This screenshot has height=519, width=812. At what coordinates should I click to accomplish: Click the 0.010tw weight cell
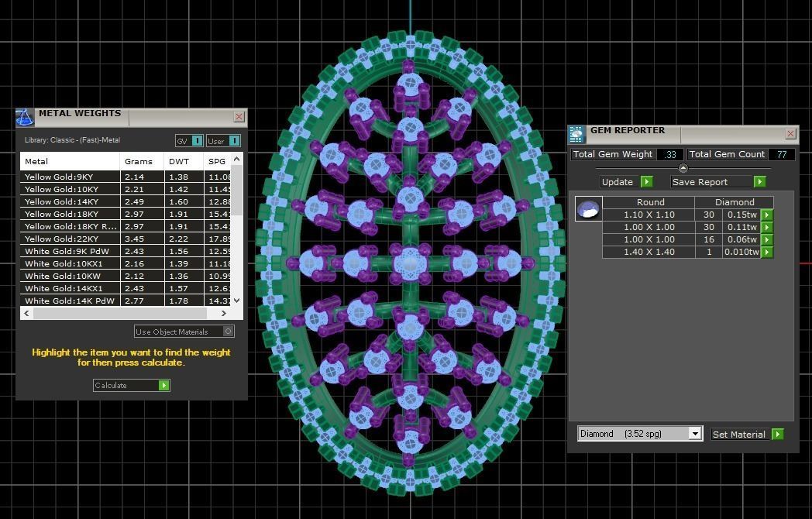[x=742, y=253]
